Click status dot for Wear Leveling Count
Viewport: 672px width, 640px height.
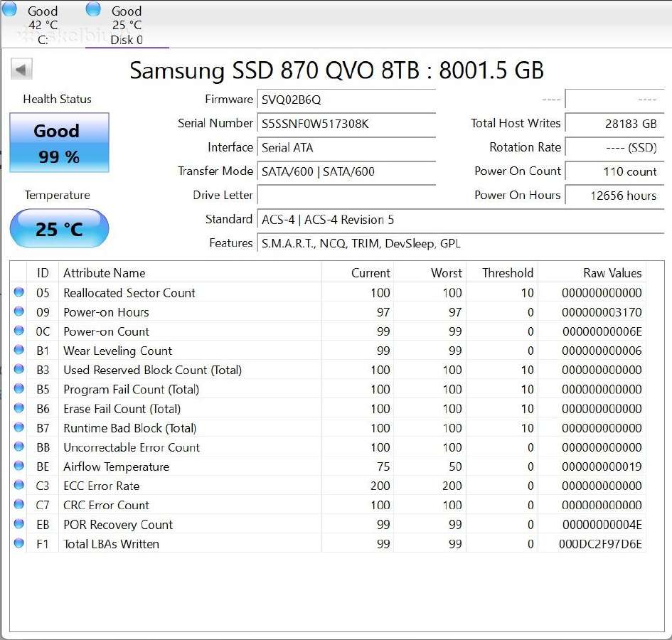tap(19, 350)
